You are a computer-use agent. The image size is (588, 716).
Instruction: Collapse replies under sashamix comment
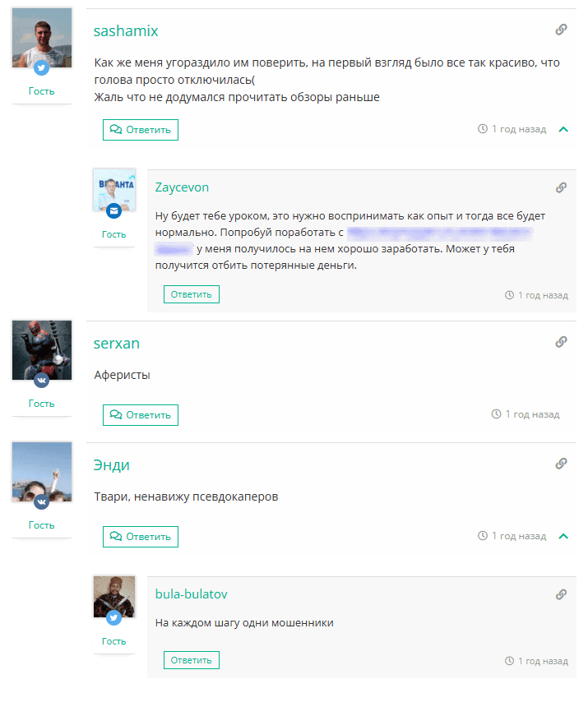click(x=563, y=130)
